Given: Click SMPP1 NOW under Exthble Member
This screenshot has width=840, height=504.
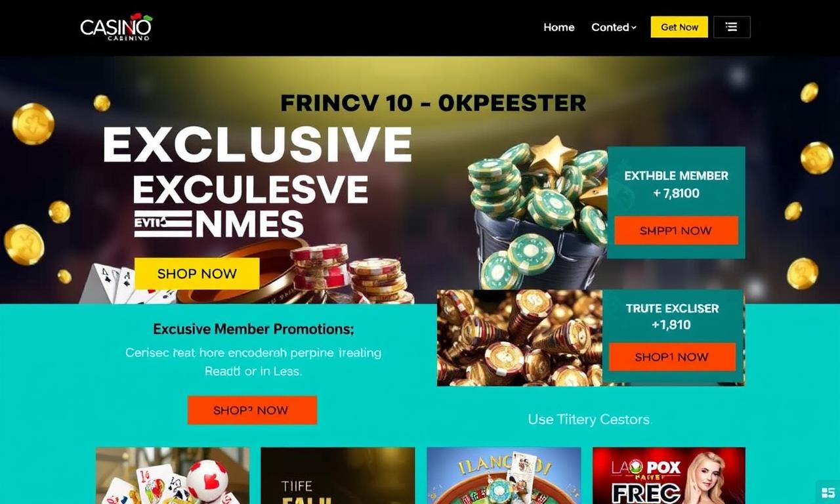Looking at the screenshot, I should point(676,231).
